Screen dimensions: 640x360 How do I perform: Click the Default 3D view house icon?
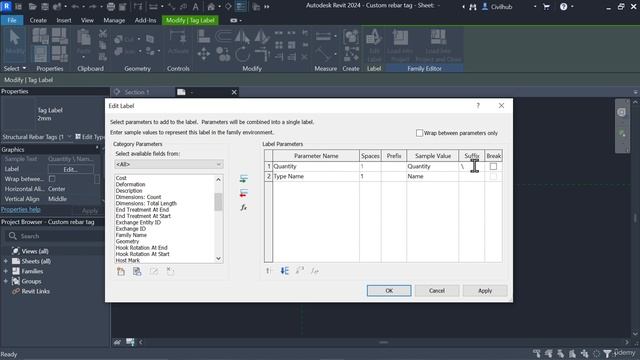click(x=211, y=7)
